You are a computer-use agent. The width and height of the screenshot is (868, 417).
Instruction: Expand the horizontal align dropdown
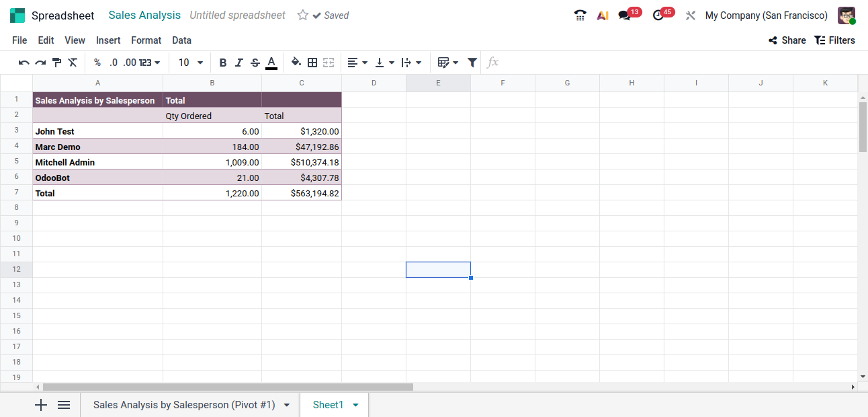click(357, 63)
